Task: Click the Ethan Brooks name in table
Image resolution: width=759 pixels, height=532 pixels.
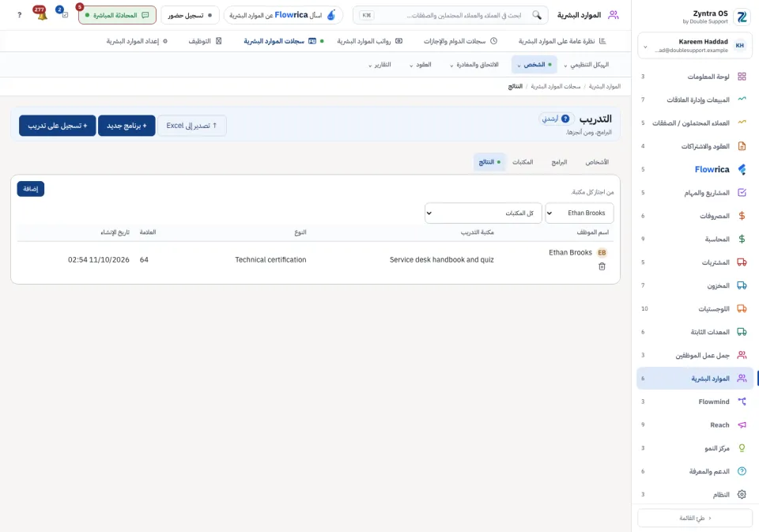Action: (x=570, y=253)
